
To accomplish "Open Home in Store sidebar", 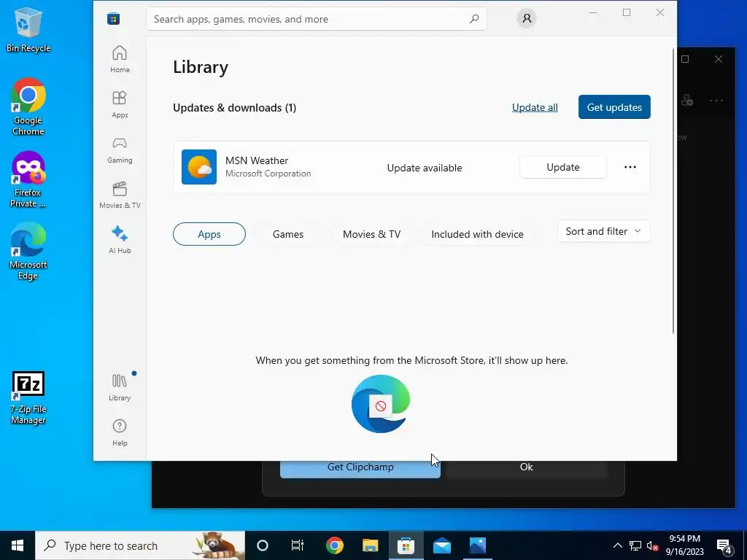I will point(120,60).
